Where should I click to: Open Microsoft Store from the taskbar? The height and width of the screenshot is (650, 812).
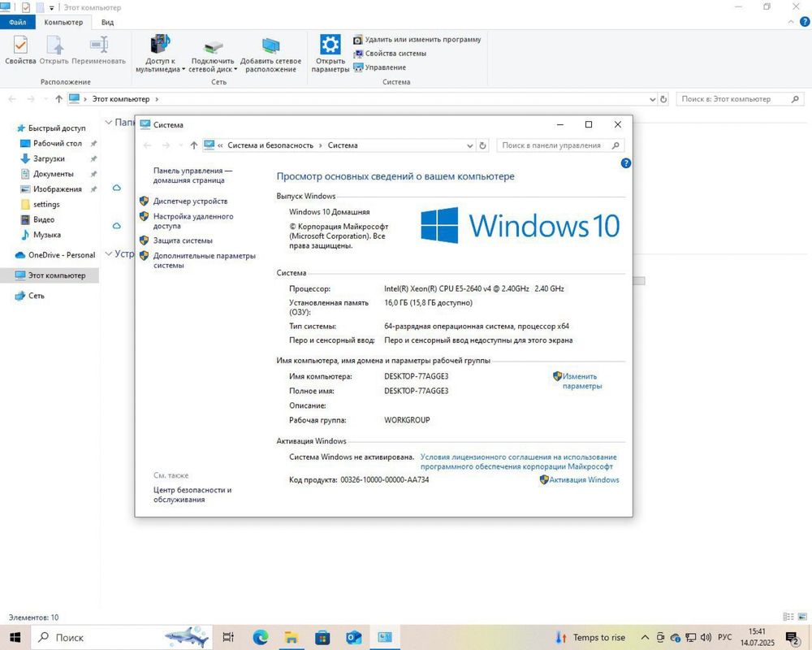pyautogui.click(x=322, y=637)
